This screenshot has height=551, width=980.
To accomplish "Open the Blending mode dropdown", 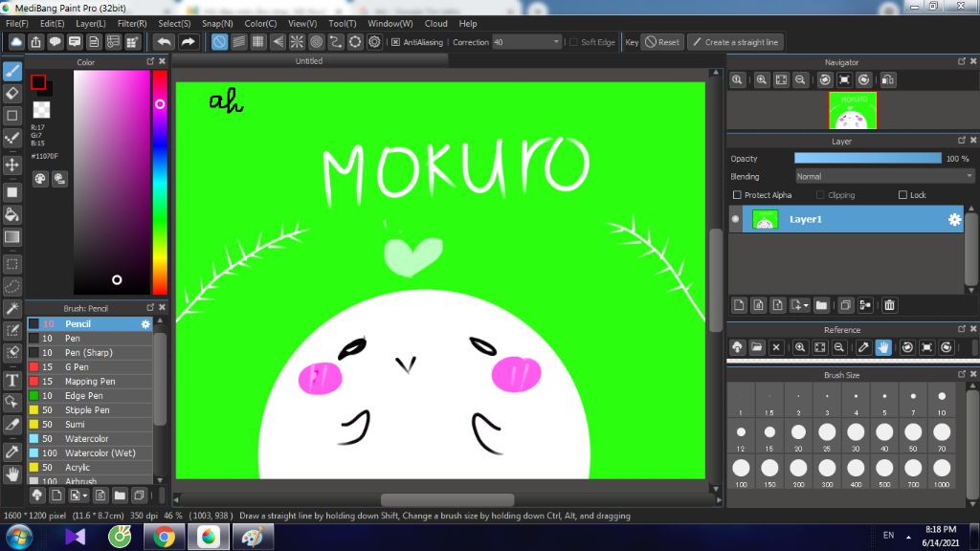I will (884, 177).
